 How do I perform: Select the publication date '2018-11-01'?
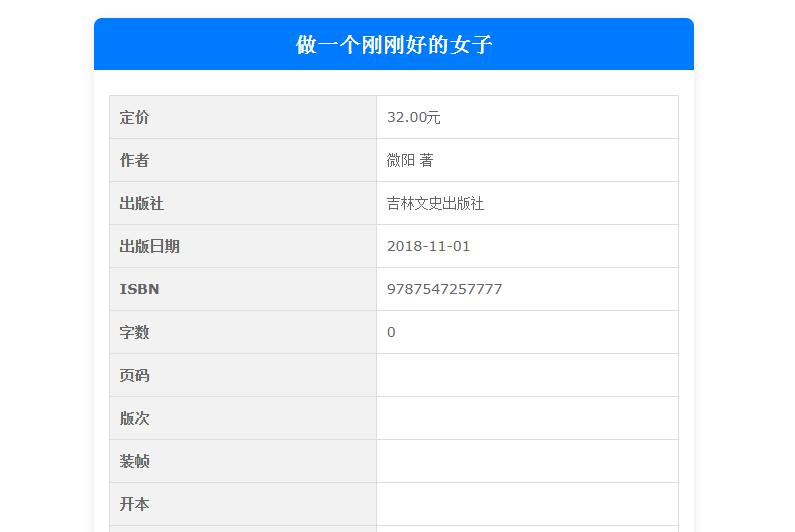tap(428, 247)
